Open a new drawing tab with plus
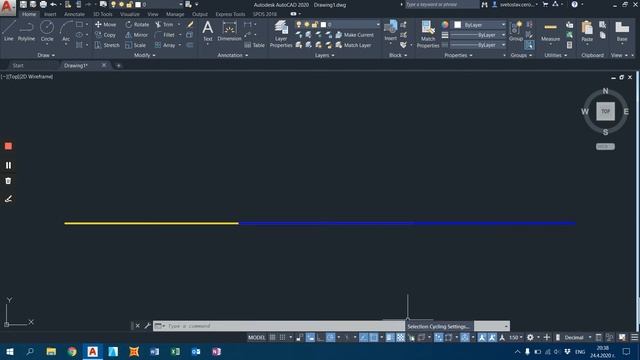The width and height of the screenshot is (640, 360). [118, 65]
